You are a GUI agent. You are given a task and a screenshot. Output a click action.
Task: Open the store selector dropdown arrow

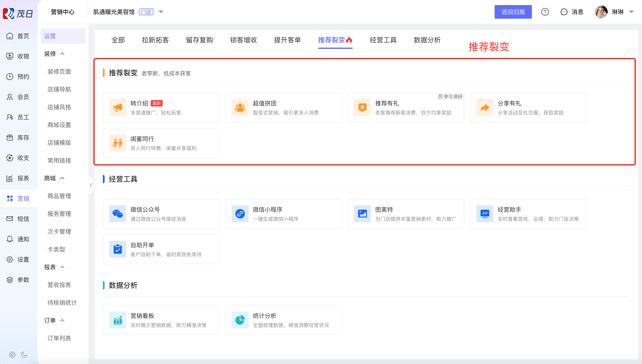point(161,12)
